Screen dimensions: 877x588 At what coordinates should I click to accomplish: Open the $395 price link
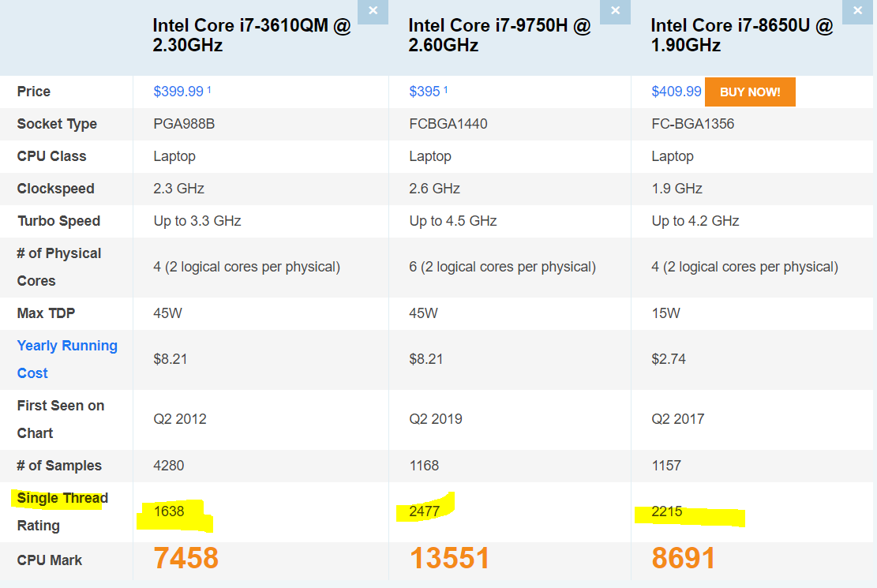(x=425, y=92)
